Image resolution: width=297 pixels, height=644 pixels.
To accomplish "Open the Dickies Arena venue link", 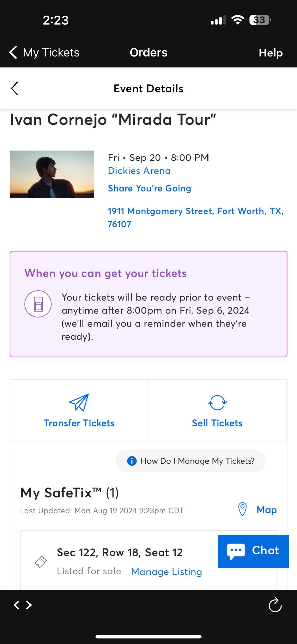I will (x=139, y=171).
